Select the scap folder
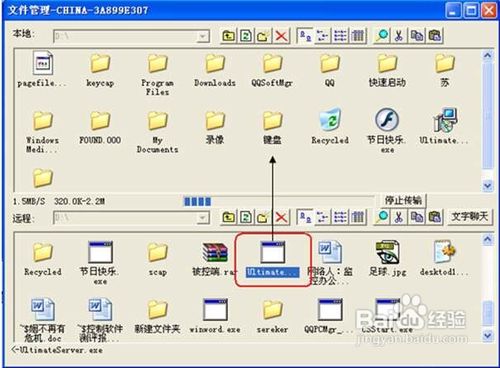 pyautogui.click(x=157, y=259)
